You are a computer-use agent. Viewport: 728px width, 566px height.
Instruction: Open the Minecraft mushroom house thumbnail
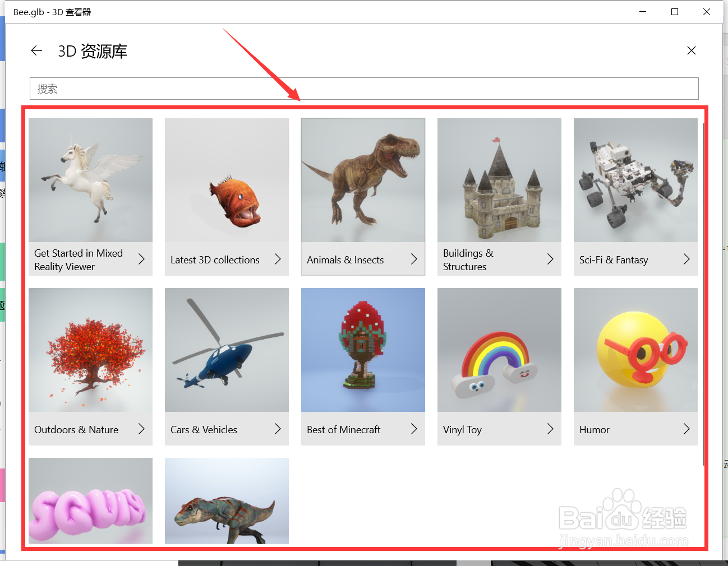coord(363,350)
